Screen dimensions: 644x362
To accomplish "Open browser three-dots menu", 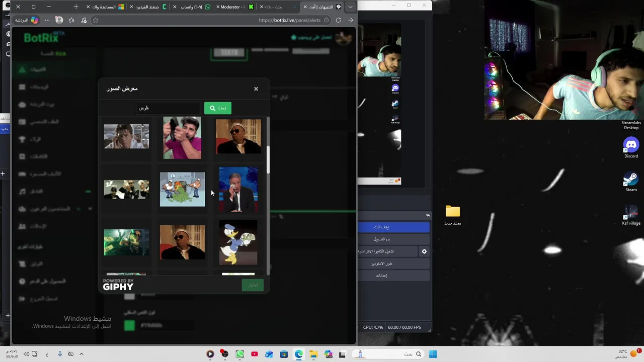I will tap(47, 20).
